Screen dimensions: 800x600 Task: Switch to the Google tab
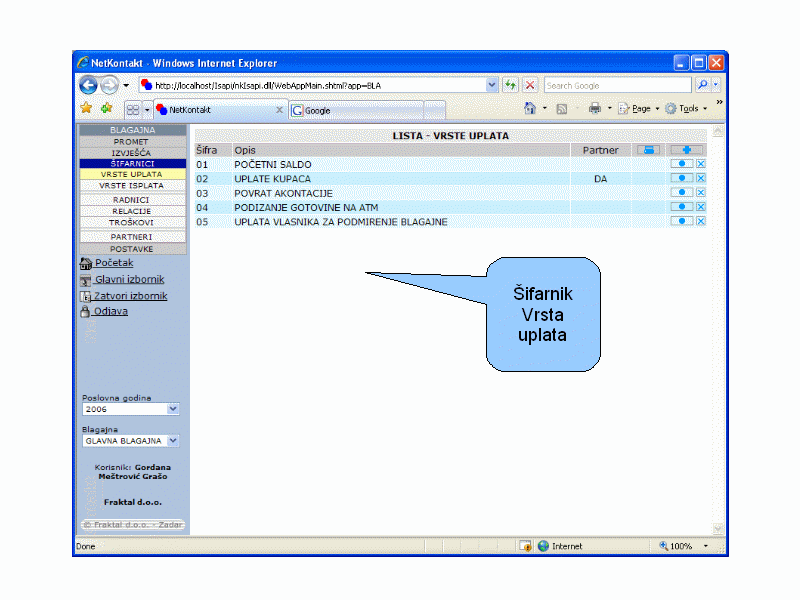click(356, 110)
